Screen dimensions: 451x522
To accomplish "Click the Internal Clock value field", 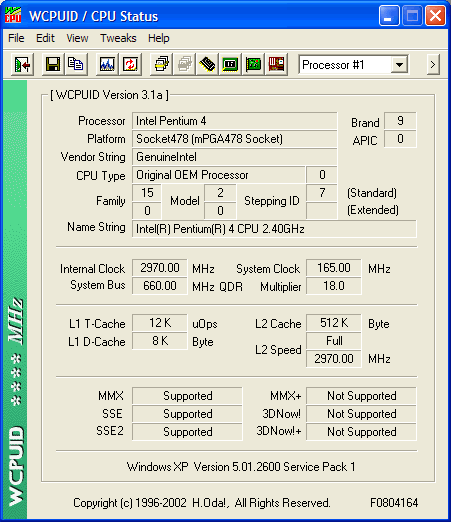I will 160,268.
